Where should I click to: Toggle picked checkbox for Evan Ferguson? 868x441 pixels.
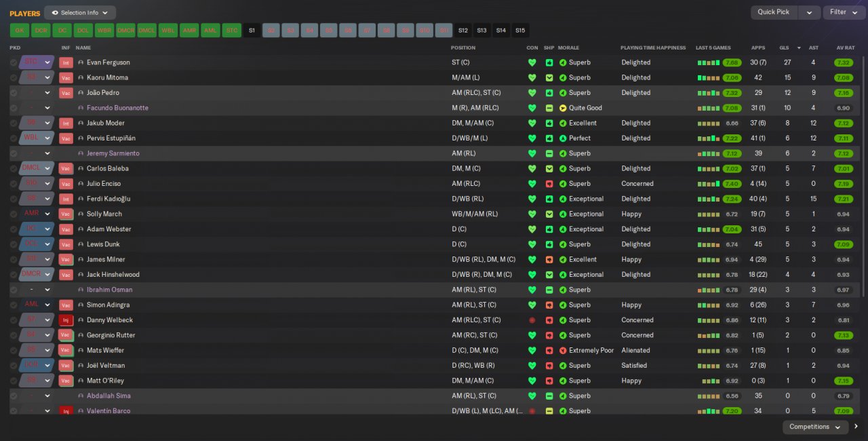[14, 62]
